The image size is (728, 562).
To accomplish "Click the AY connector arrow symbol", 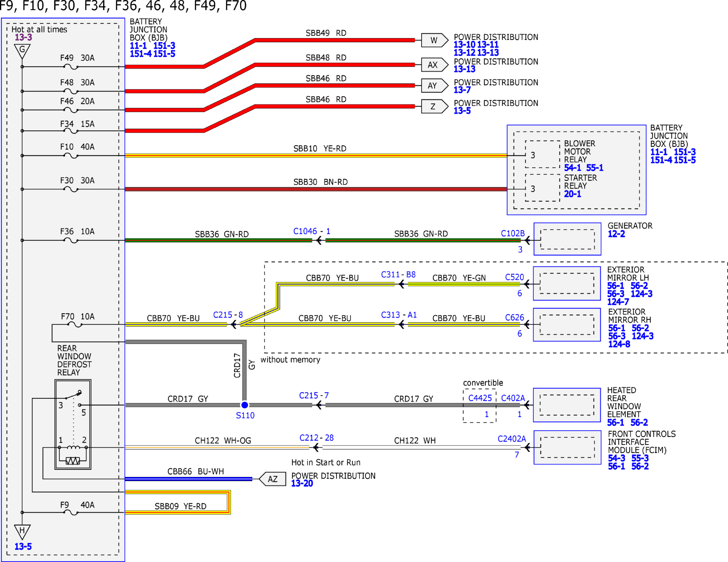I will click(x=434, y=86).
